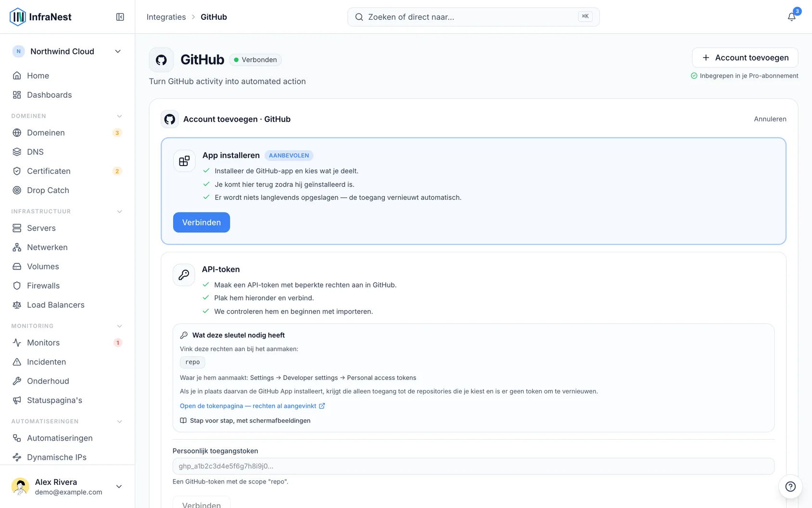Open Stap voor stap guide
Image resolution: width=812 pixels, height=508 pixels.
[245, 420]
